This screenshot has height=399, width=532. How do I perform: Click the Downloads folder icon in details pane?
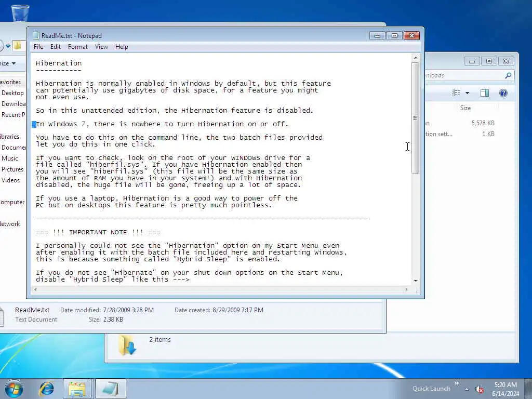click(x=127, y=345)
